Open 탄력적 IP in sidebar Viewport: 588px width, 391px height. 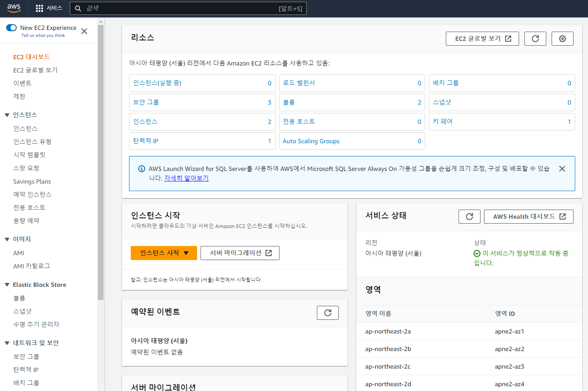[26, 370]
